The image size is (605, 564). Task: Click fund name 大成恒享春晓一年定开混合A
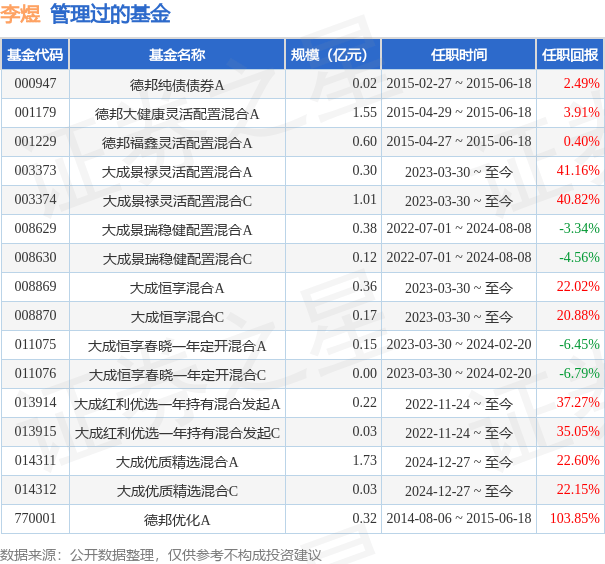point(177,346)
